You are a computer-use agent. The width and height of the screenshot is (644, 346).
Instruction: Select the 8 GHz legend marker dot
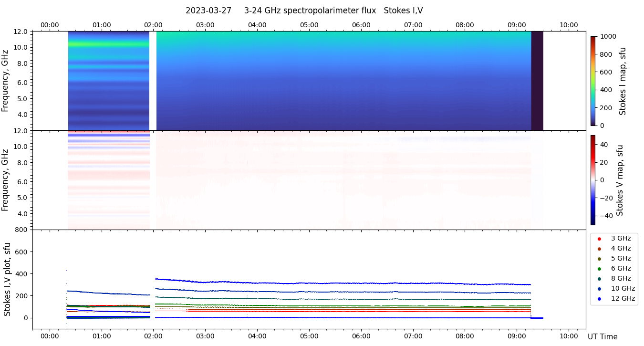[599, 279]
